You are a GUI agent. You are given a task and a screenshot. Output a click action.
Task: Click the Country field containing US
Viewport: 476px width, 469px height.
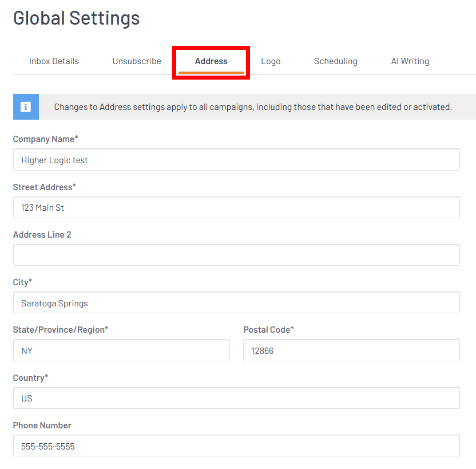236,398
